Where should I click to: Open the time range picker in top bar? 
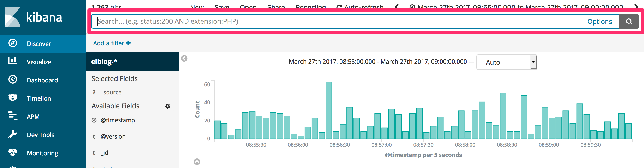(x=517, y=7)
